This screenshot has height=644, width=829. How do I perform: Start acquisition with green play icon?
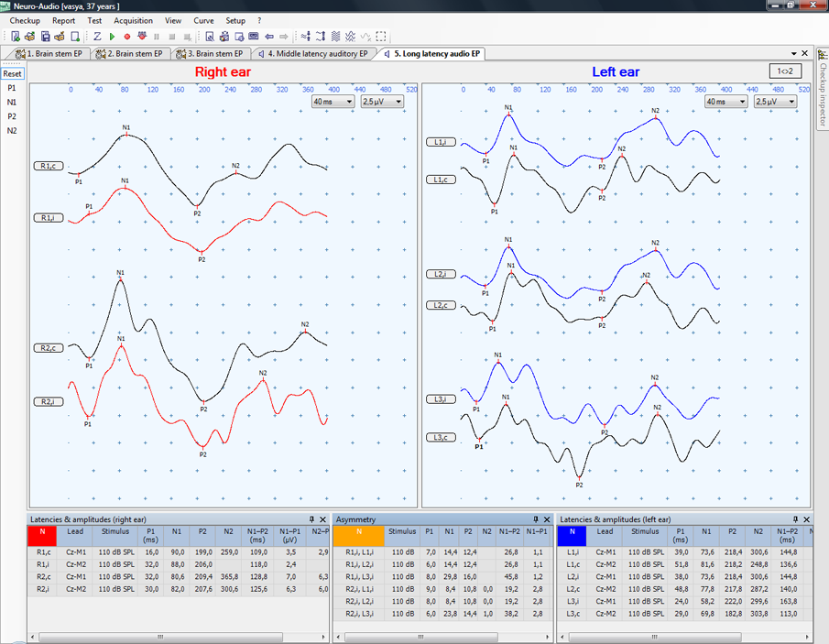coord(112,37)
